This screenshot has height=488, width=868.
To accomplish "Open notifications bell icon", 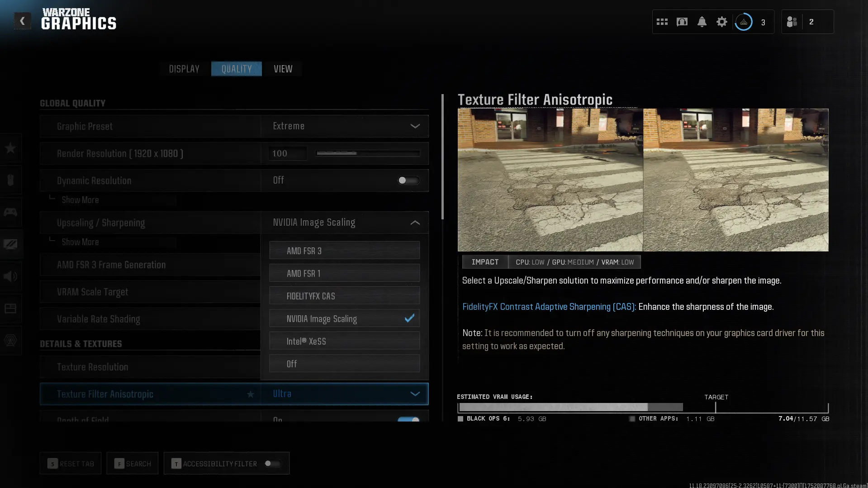I will pos(702,22).
